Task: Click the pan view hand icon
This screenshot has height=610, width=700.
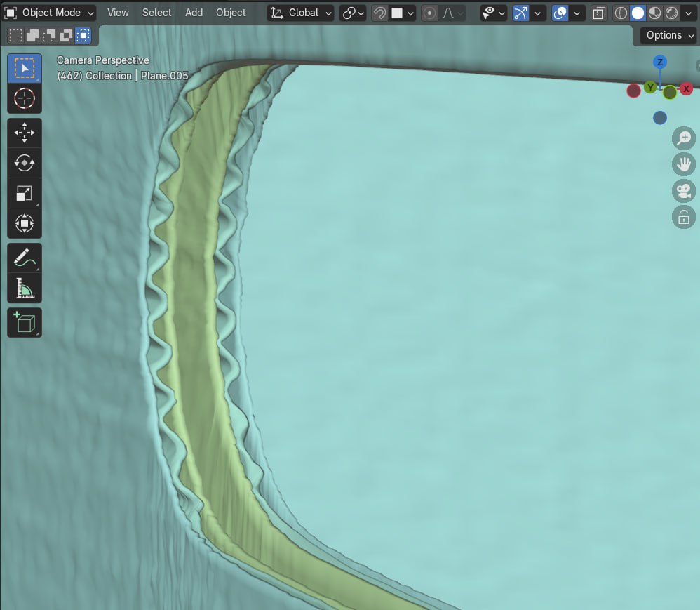Action: coord(683,165)
